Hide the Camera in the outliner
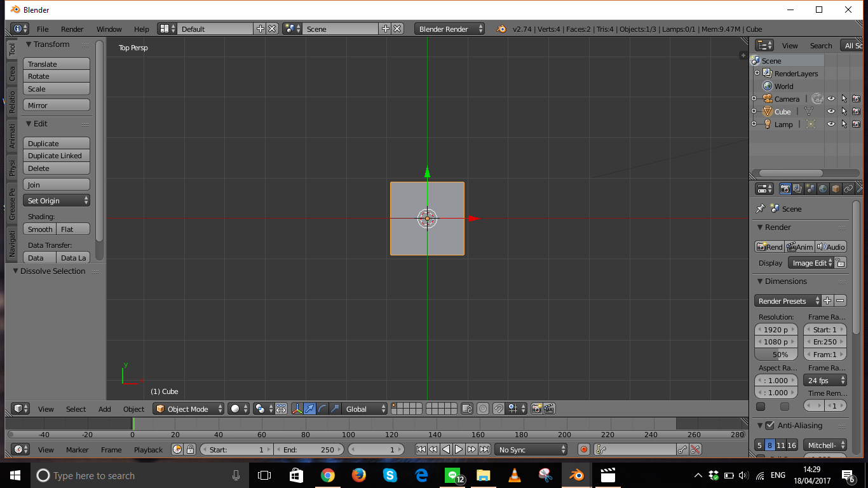 tap(831, 98)
